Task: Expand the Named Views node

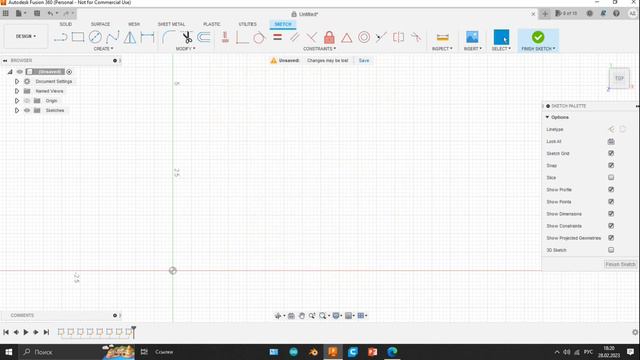Action: click(17, 91)
